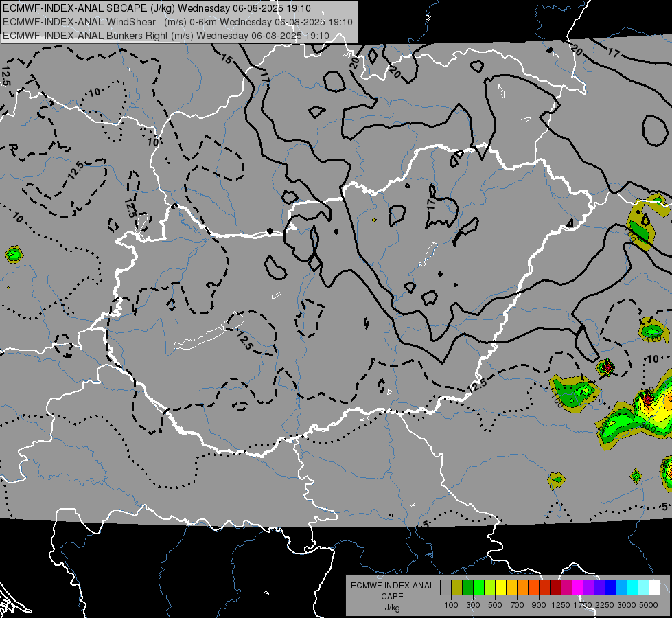Click the 3000 tick label in legend
Screen dimensions: 672x618
[x=627, y=605]
